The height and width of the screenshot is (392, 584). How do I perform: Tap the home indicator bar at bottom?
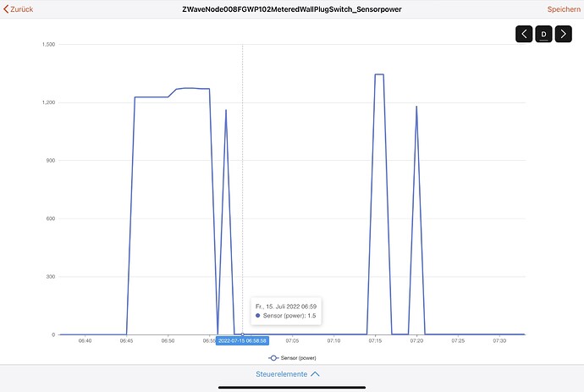pos(292,387)
